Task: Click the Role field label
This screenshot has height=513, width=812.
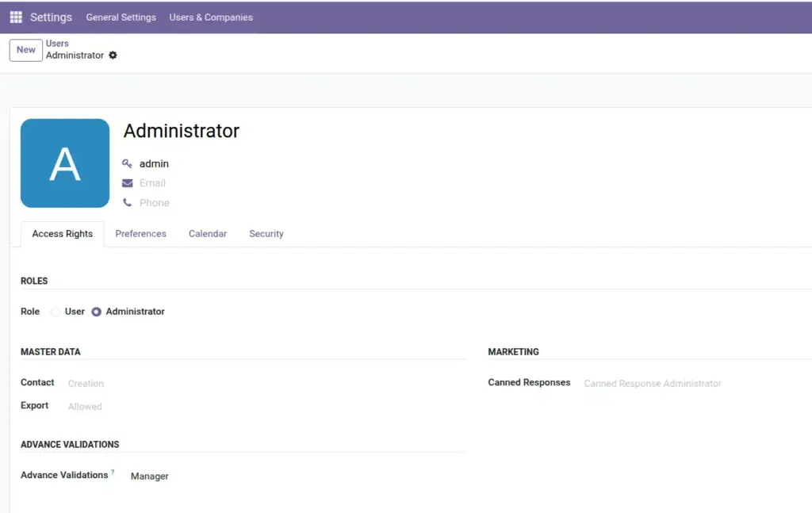Action: tap(30, 312)
